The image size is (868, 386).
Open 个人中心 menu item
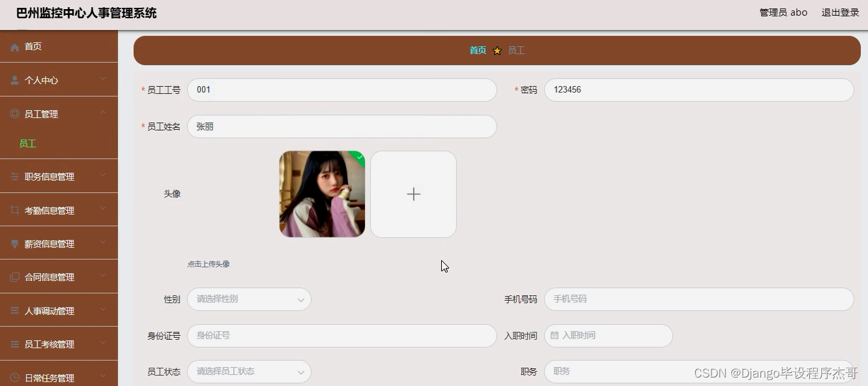tap(59, 80)
